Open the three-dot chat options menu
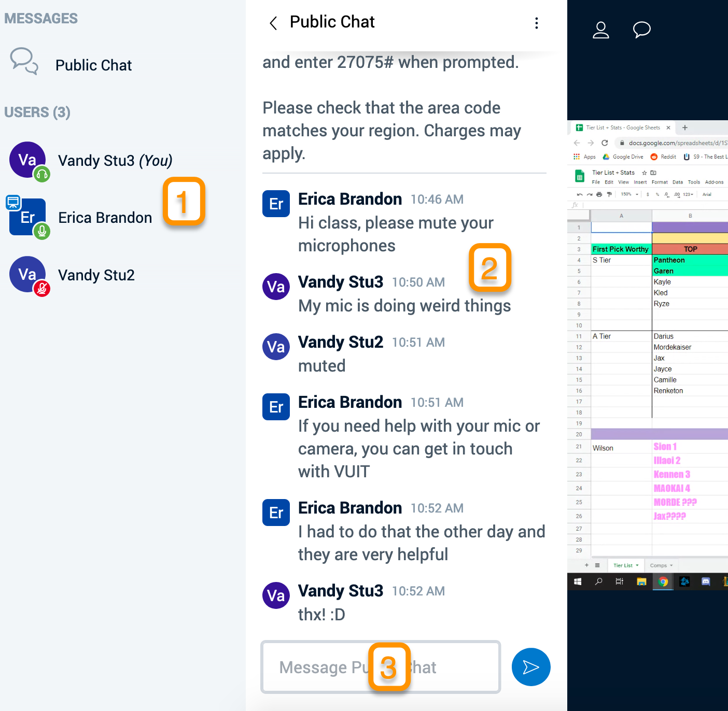This screenshot has width=728, height=711. pyautogui.click(x=536, y=23)
